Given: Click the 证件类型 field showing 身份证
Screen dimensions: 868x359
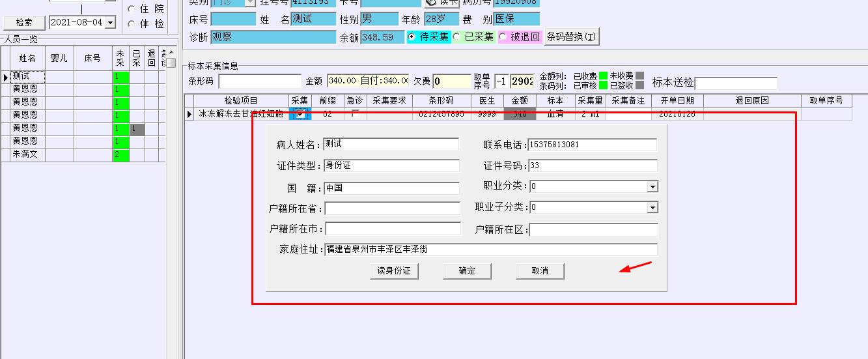Looking at the screenshot, I should click(391, 165).
